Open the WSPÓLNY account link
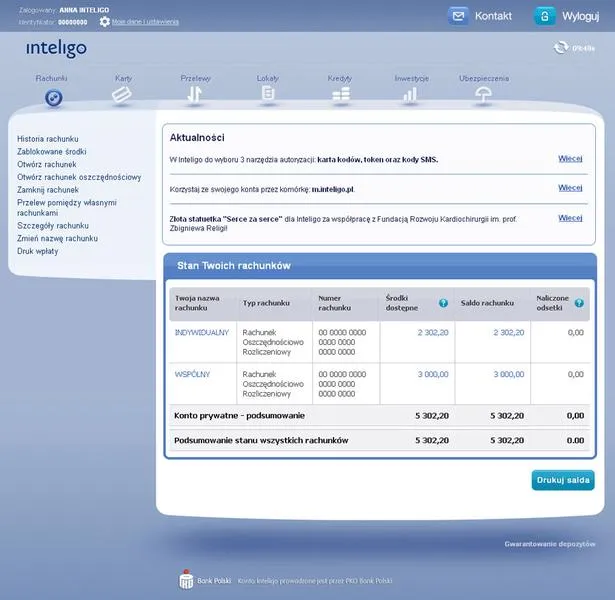Screen dimensions: 615x600 (x=192, y=374)
